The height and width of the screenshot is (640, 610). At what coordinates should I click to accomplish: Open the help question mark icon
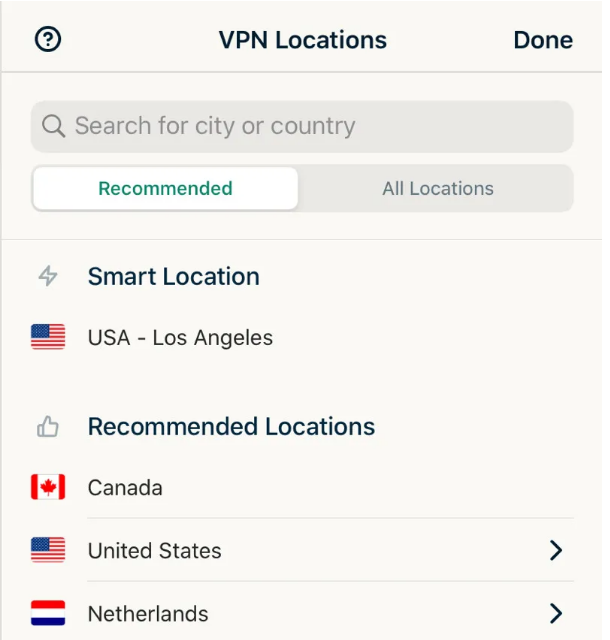48,40
